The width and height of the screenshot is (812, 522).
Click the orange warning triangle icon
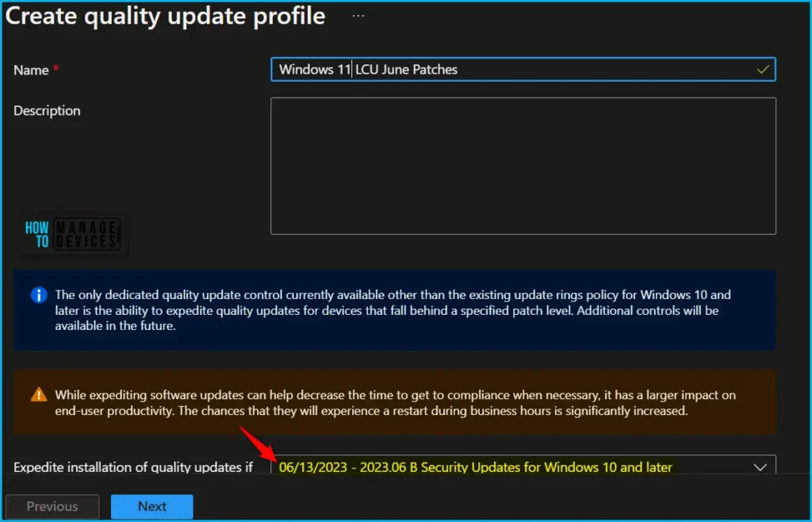(39, 396)
